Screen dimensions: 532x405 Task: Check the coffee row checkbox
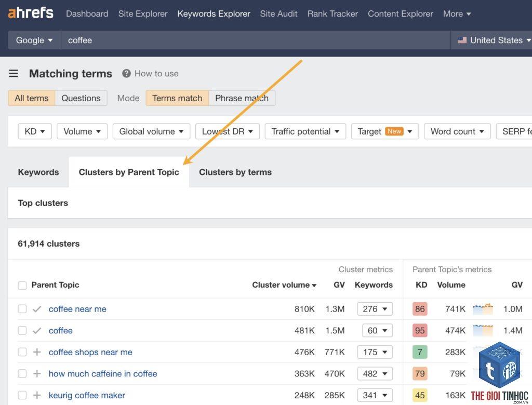point(22,330)
